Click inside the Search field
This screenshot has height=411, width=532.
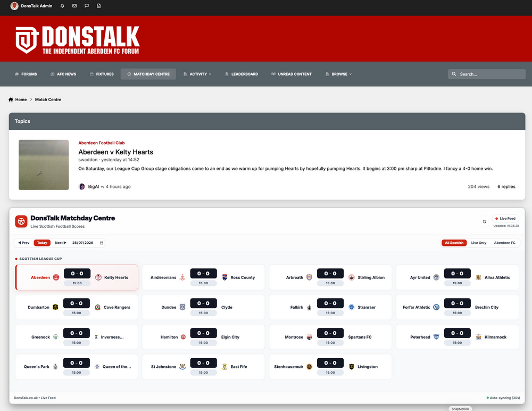coord(487,74)
